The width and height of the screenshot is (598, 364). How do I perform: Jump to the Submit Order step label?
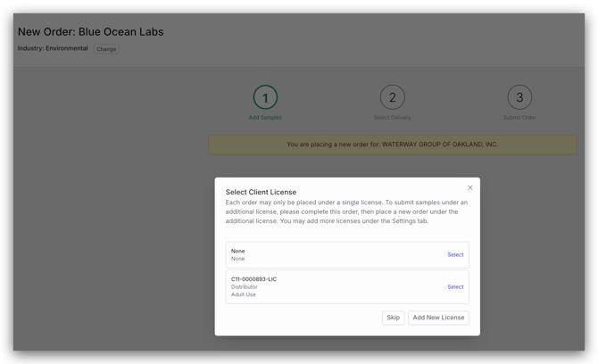[519, 118]
